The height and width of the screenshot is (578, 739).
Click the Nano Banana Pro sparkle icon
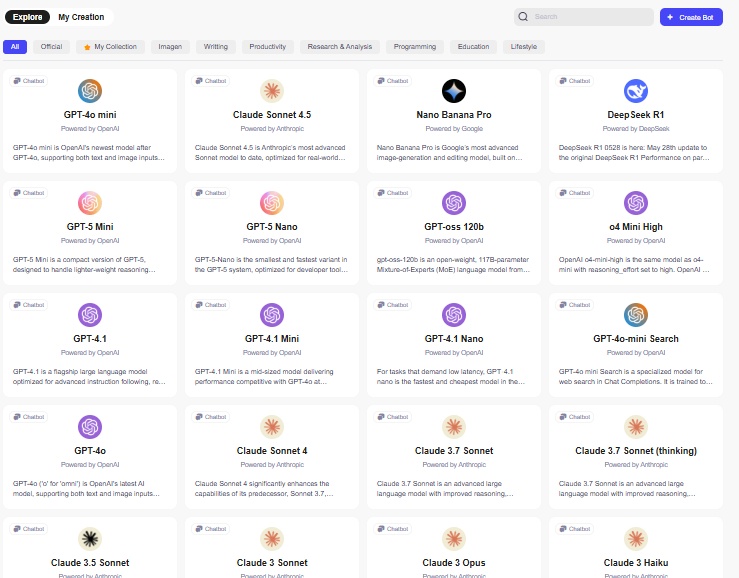click(454, 91)
